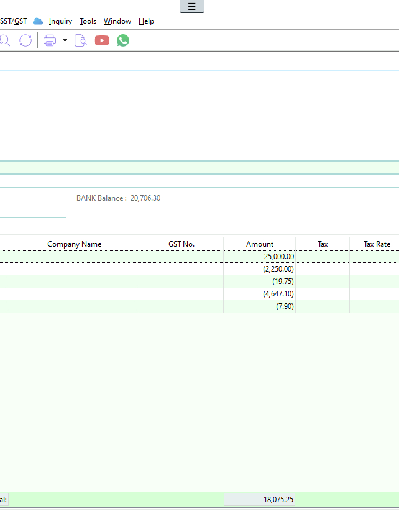Click the print preview icon
Image resolution: width=399 pixels, height=532 pixels.
[x=80, y=40]
